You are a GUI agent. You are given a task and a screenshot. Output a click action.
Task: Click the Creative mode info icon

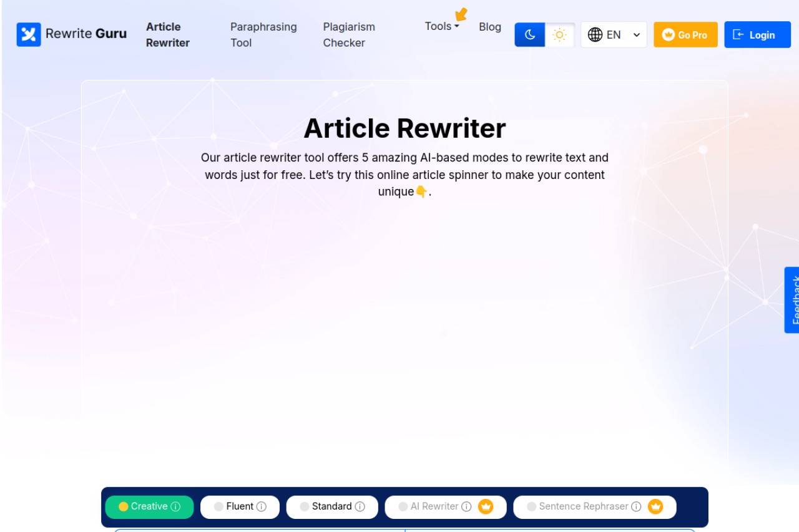pyautogui.click(x=175, y=507)
